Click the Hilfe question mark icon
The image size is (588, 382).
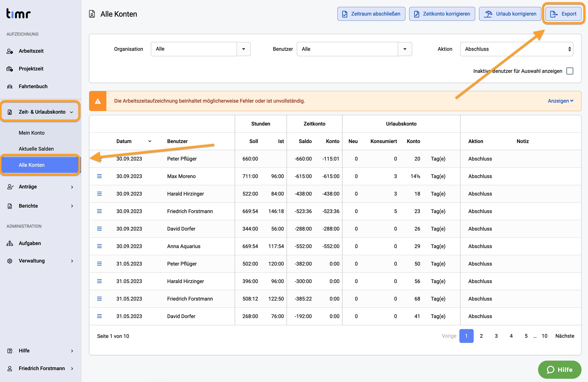[10, 351]
